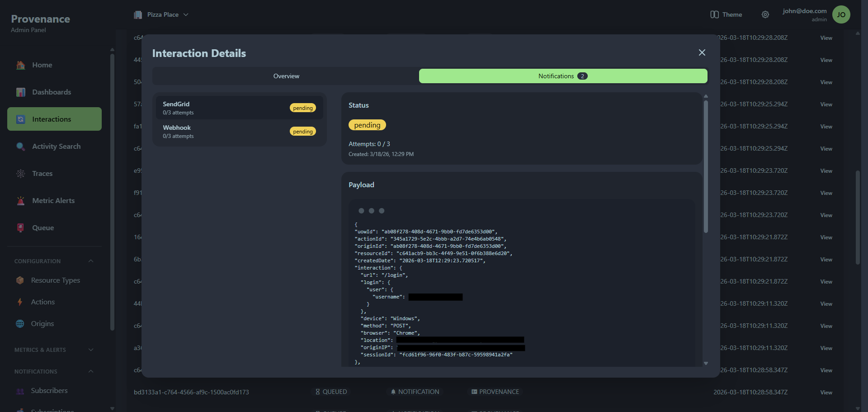Open the Pizza Place tenant dropdown

[161, 14]
